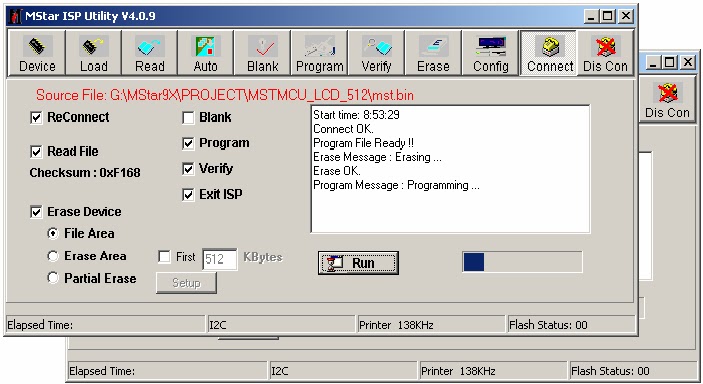Image resolution: width=703 pixels, height=384 pixels.
Task: Click the 'Start time: 8:53:29' log line
Action: coord(356,115)
